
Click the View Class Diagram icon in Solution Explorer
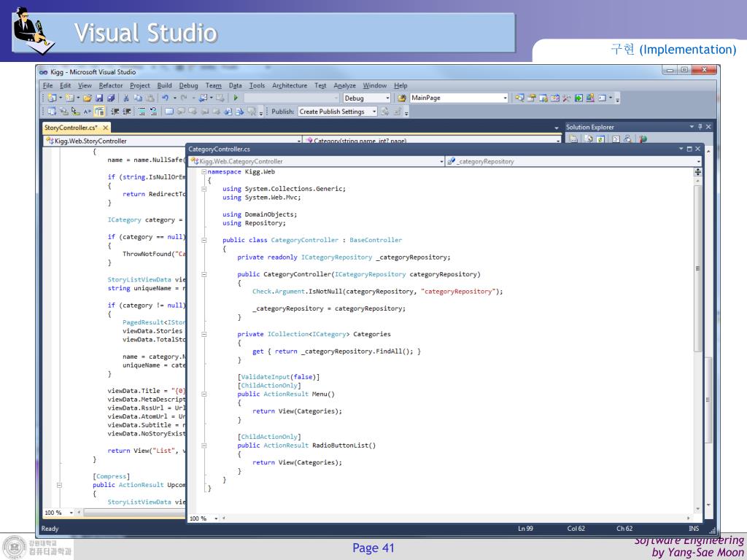coord(627,139)
